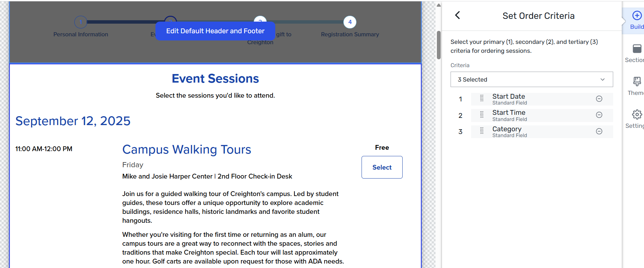The height and width of the screenshot is (268, 644).
Task: Click Edit Default Header and Footer button
Action: [215, 31]
